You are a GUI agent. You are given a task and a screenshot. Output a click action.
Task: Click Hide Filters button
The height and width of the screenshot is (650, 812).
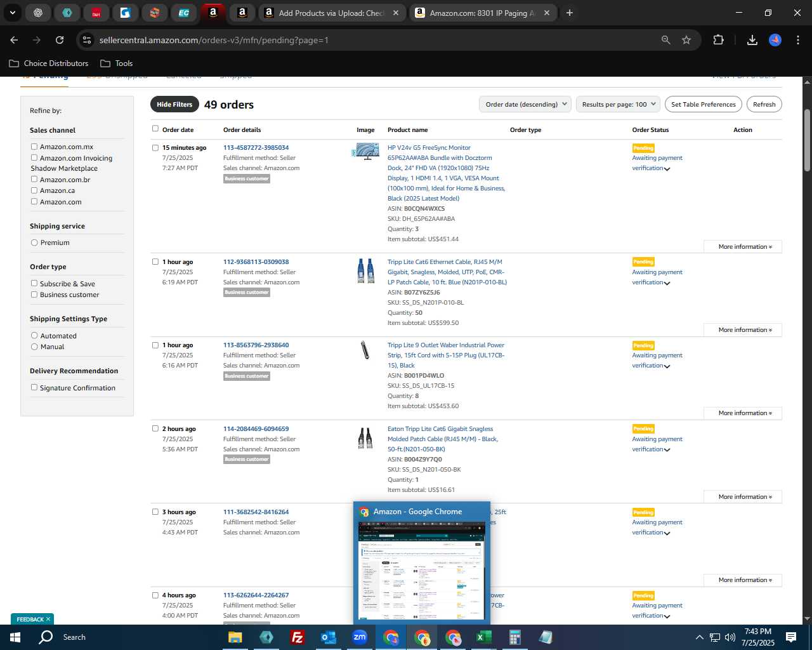174,105
